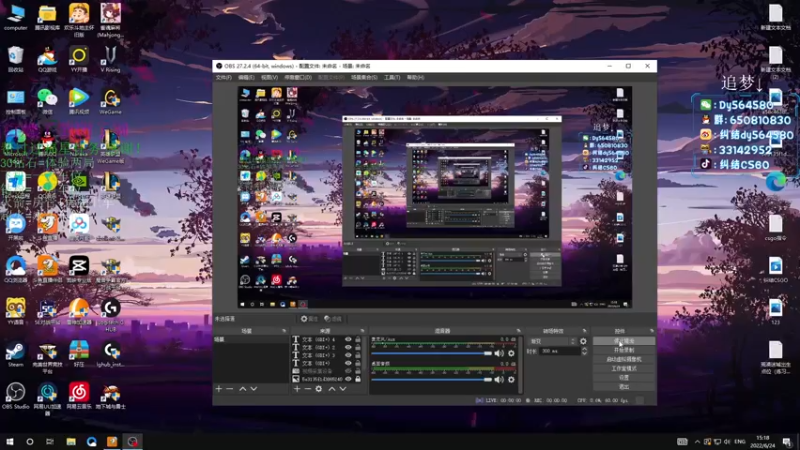Pop out the 场景 dock header icon
Viewport: 800px width, 450px height.
coord(284,331)
